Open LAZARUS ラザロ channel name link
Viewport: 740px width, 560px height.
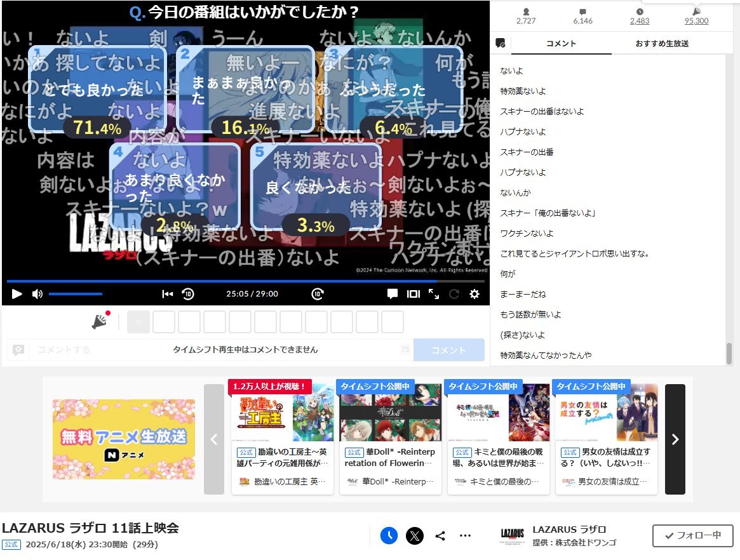[569, 530]
